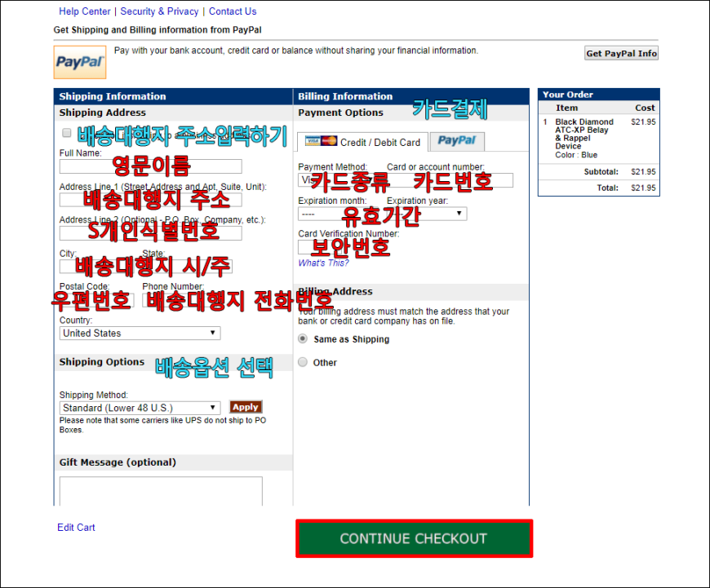Select Other billing address option
The image size is (710, 588).
303,362
